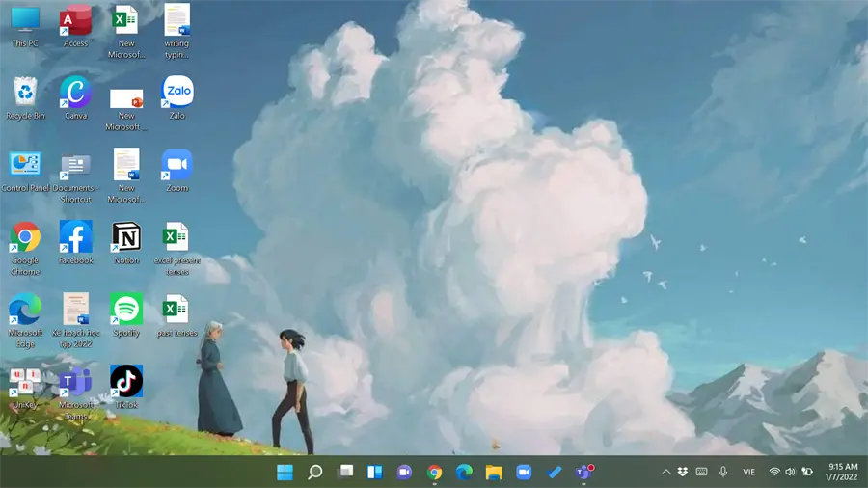
Task: Click the Facebook desktop icon
Action: pyautogui.click(x=76, y=243)
